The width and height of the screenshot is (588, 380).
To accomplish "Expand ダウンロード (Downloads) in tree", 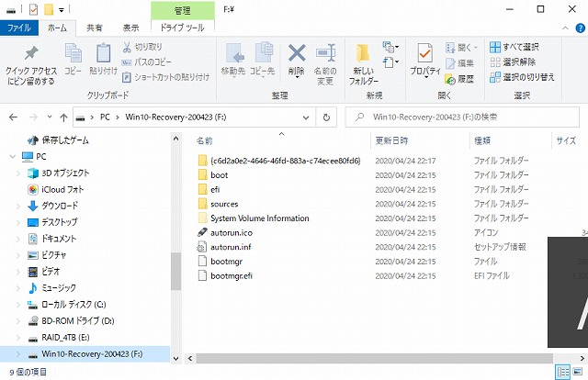I will pyautogui.click(x=18, y=206).
